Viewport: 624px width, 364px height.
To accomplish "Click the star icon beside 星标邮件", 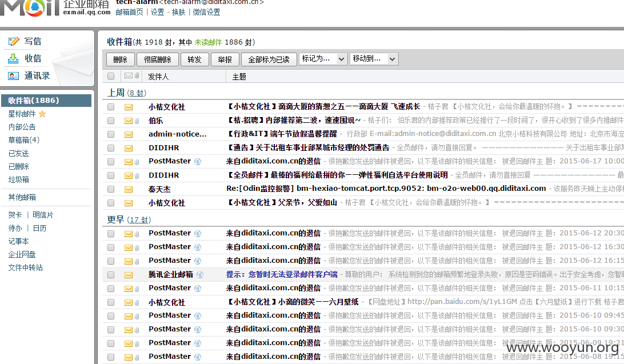I will tap(42, 114).
